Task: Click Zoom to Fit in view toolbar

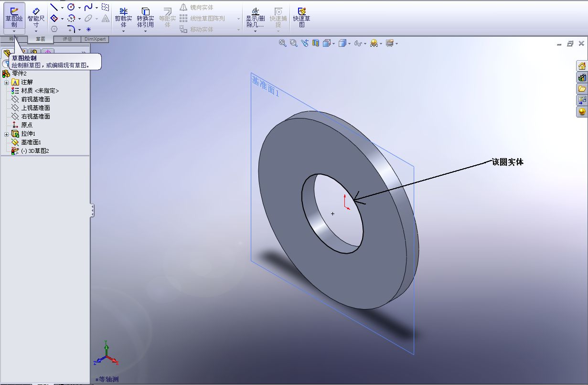Action: tap(283, 43)
